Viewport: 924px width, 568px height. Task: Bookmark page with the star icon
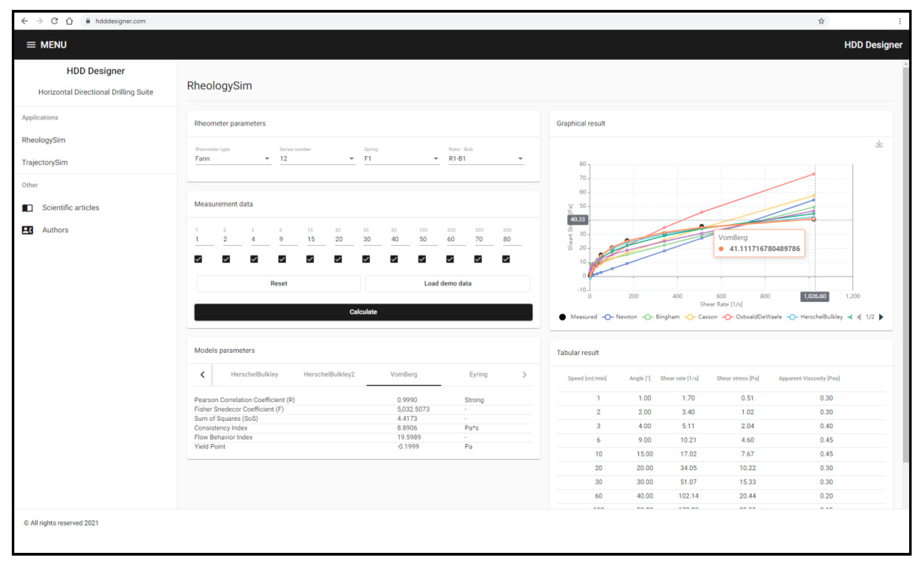pos(821,21)
